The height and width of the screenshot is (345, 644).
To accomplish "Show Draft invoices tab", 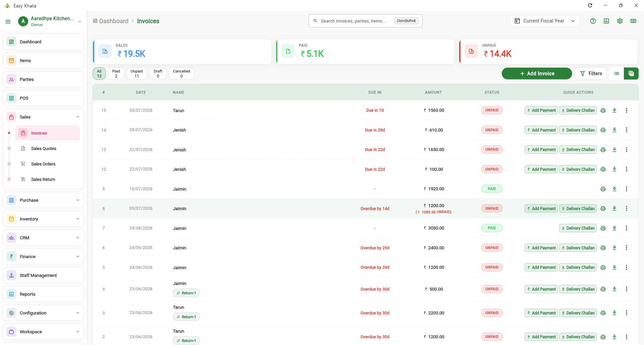I will 158,73.
